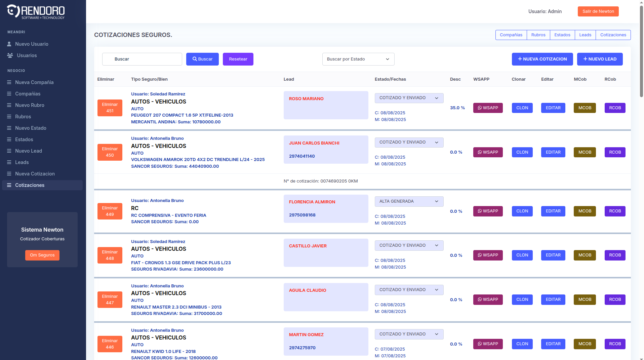Click the page vertical scrollbar
Image resolution: width=644 pixels, height=360 pixels.
[x=641, y=52]
